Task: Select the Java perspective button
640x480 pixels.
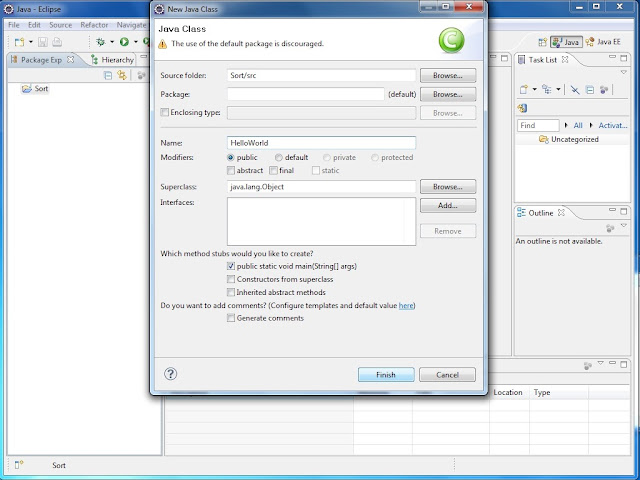Action: [x=566, y=42]
